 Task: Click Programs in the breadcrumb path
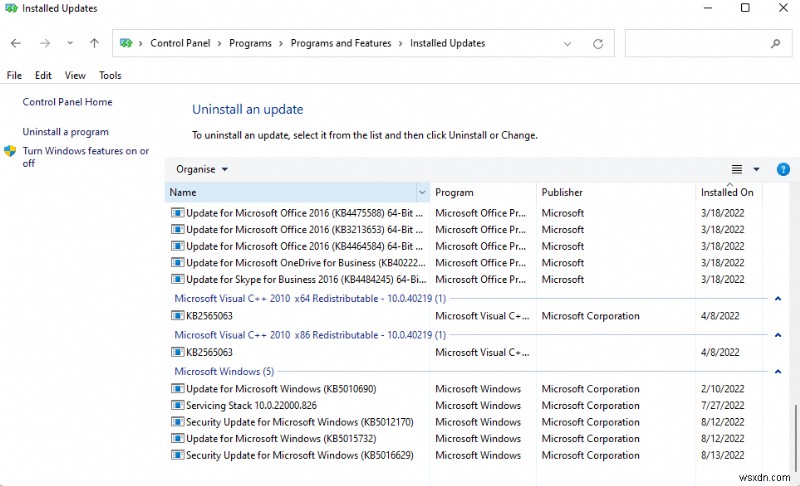tap(251, 43)
